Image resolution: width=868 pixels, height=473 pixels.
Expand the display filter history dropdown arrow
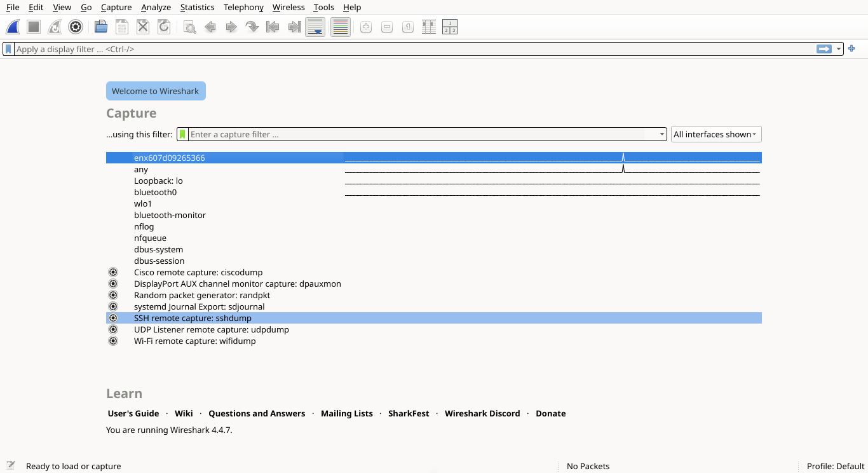click(x=839, y=49)
